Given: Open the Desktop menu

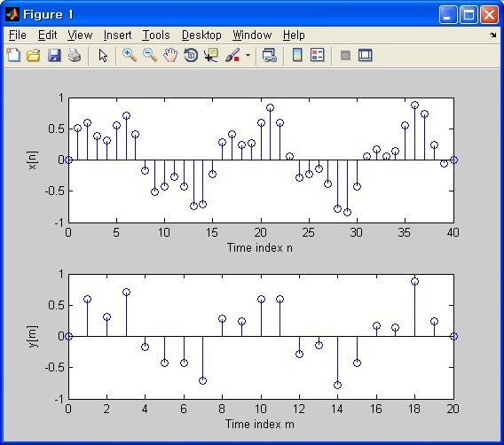Looking at the screenshot, I should pos(201,35).
